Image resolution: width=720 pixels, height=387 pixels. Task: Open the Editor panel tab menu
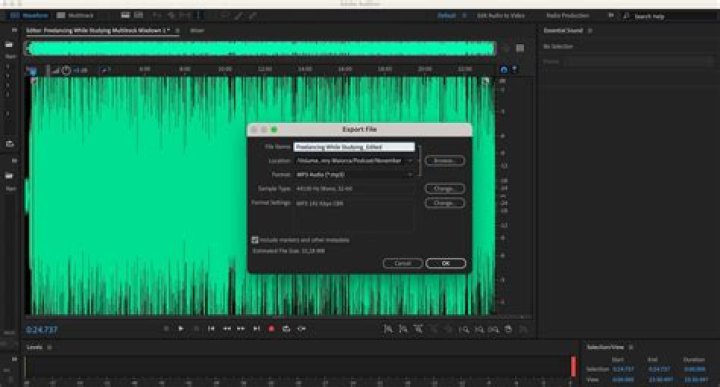pyautogui.click(x=177, y=31)
